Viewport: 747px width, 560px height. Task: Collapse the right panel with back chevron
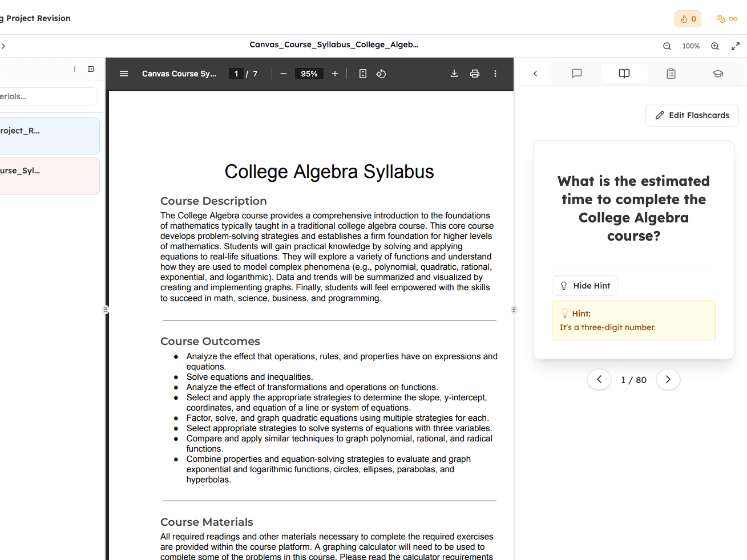click(535, 74)
